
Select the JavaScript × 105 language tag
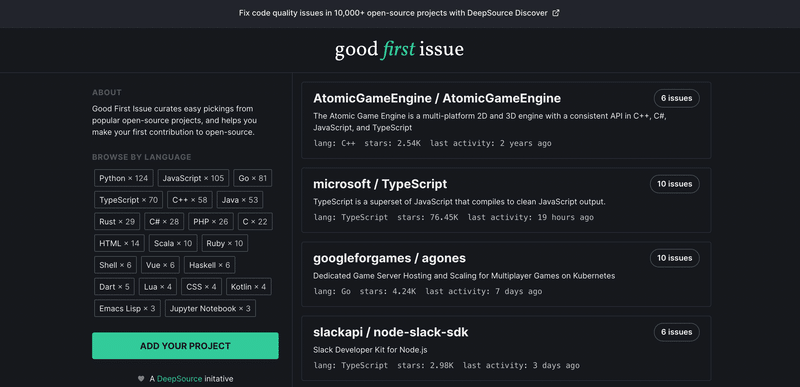click(x=193, y=178)
